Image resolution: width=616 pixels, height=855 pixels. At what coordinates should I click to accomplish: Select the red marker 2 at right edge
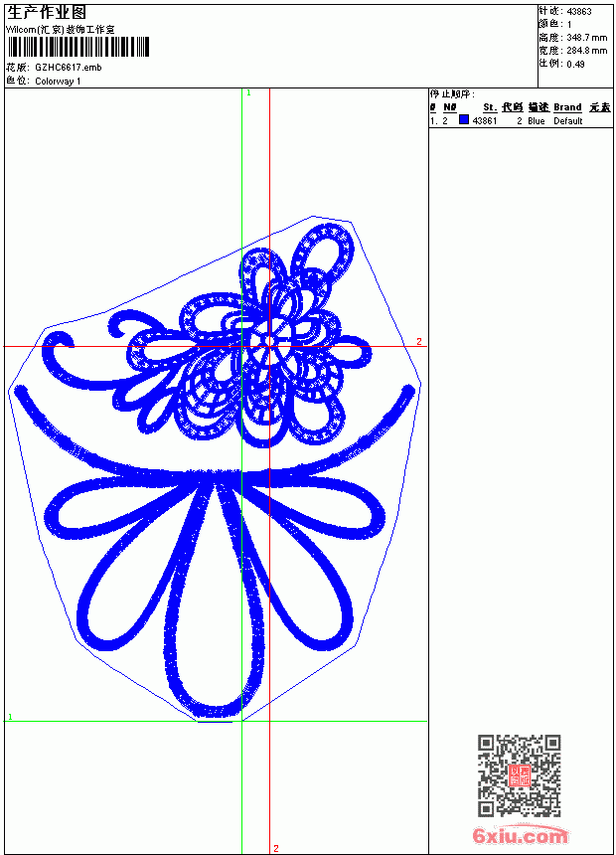419,341
